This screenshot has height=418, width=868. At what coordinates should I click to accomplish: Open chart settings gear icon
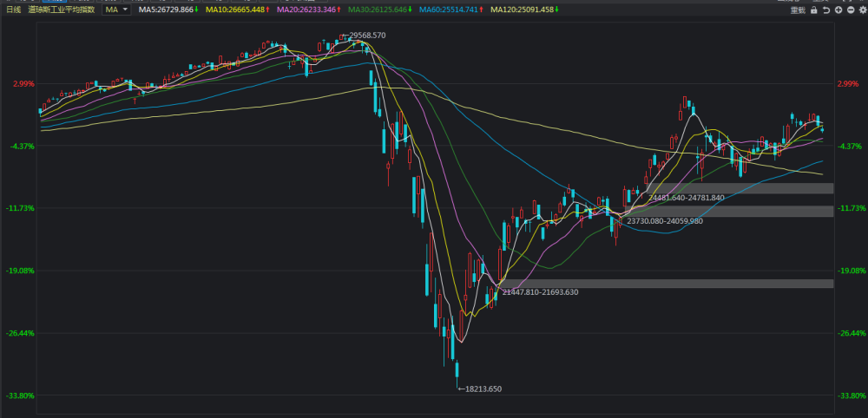[x=862, y=10]
